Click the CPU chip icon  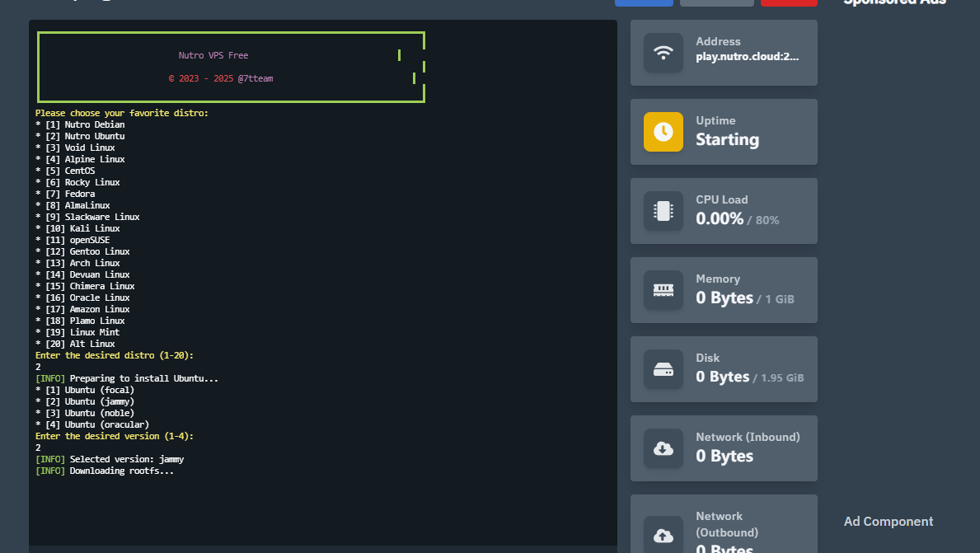click(663, 211)
